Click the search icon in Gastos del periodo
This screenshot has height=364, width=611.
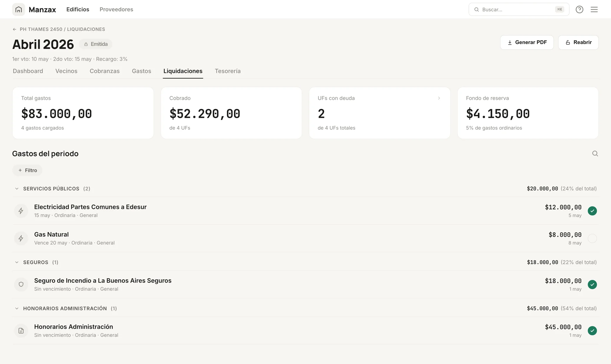click(595, 154)
